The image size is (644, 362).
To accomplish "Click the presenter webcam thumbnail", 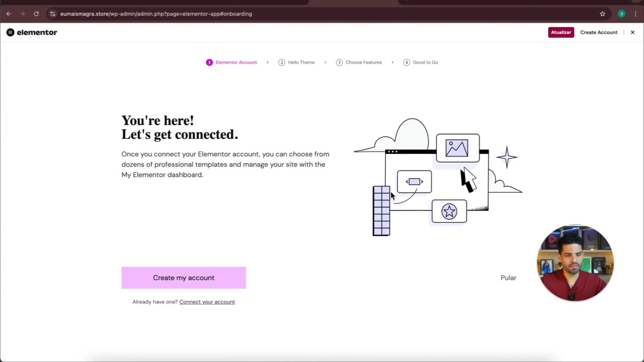I will 575,263.
